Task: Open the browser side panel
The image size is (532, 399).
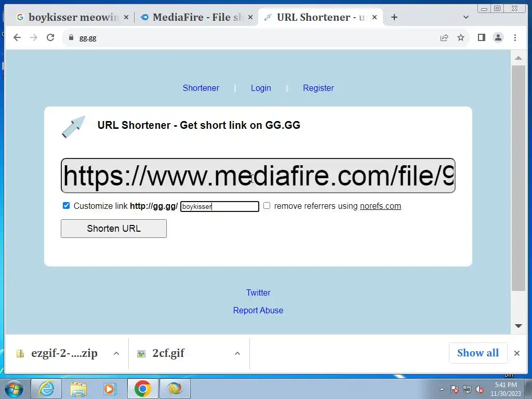Action: tap(482, 37)
